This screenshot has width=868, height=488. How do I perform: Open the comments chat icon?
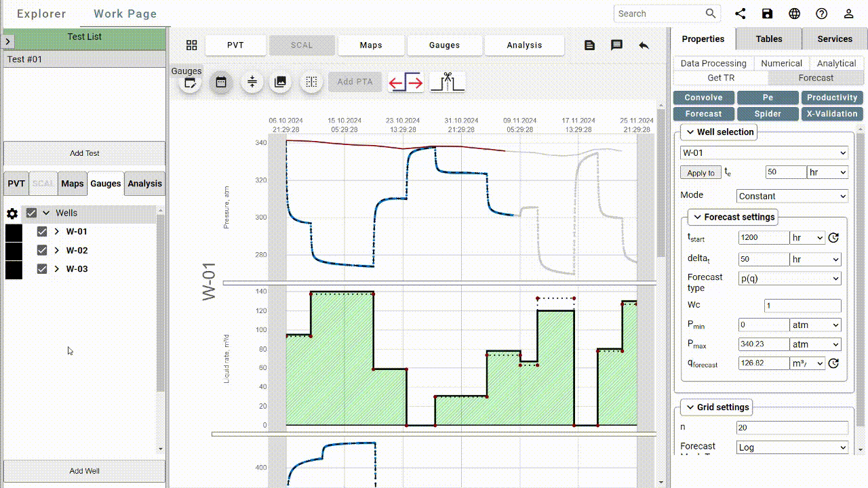(616, 45)
